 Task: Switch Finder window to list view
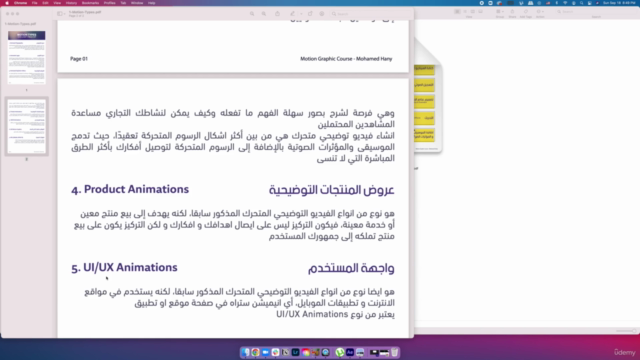point(465,11)
